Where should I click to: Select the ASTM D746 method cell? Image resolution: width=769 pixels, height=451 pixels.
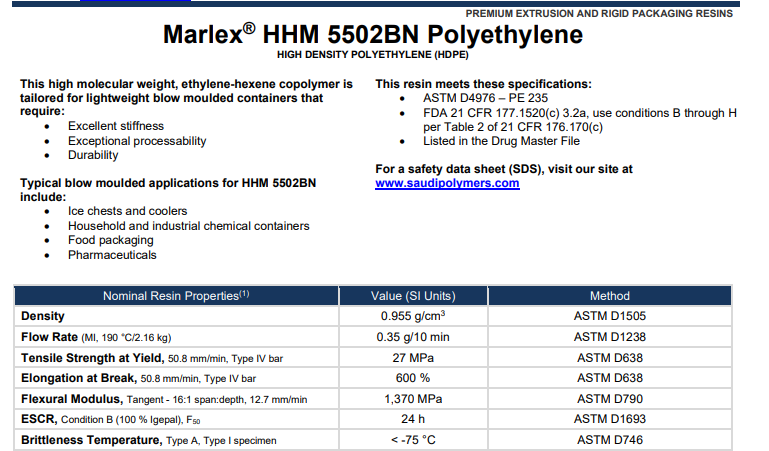click(x=610, y=440)
